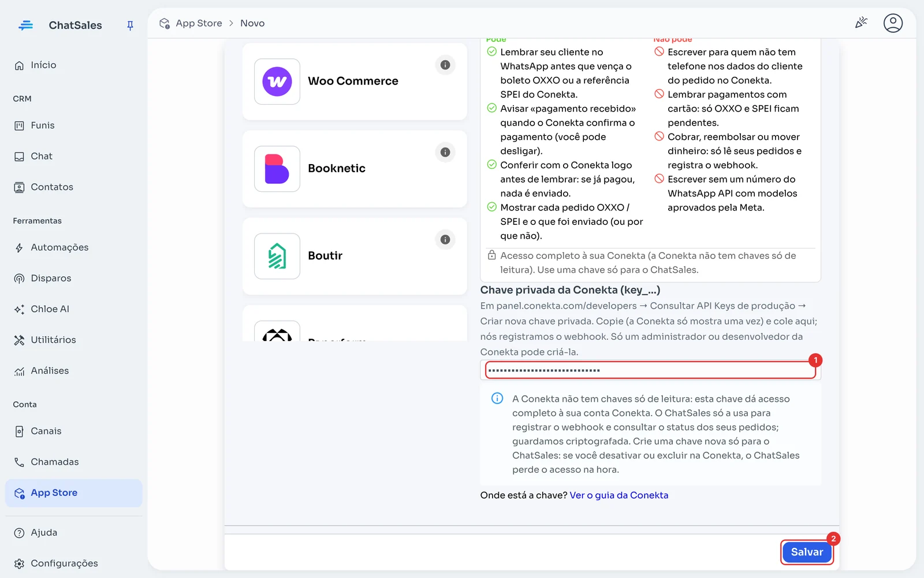The height and width of the screenshot is (578, 924).
Task: Select the Booknetic app card
Action: (355, 169)
